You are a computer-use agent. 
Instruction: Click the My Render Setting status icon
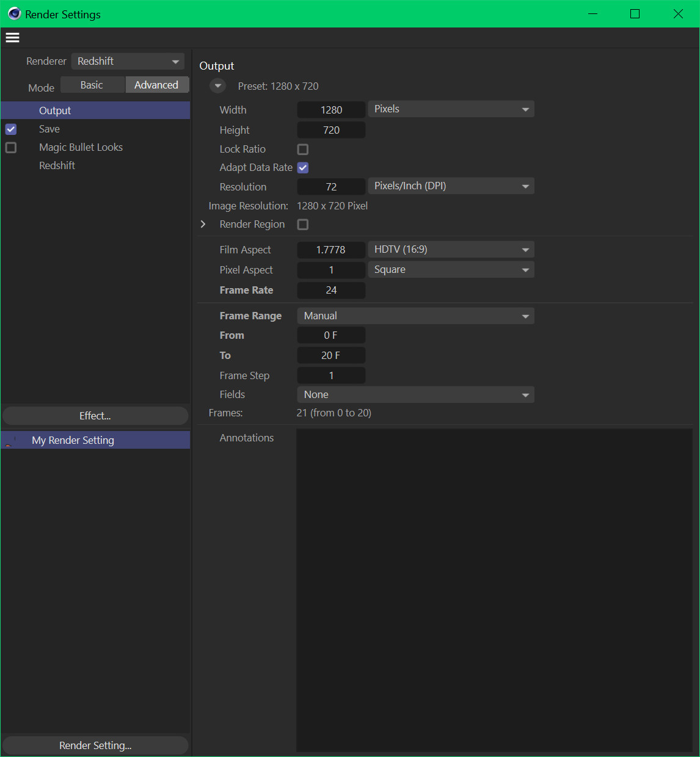tap(10, 440)
